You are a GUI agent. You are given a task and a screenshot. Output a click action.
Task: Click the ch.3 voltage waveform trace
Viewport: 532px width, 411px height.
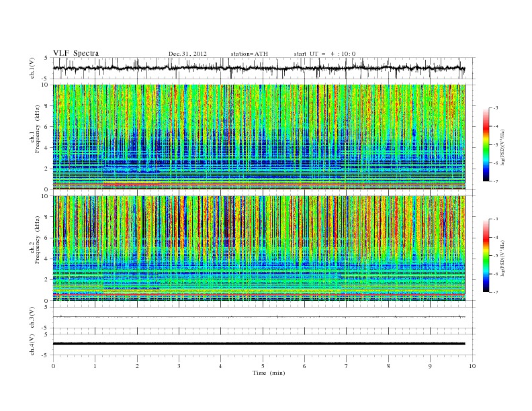click(259, 317)
